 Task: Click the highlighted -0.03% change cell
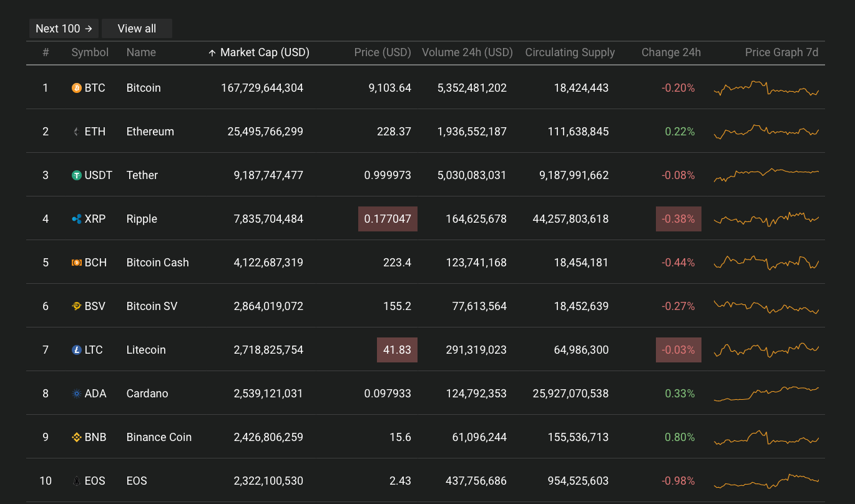(x=678, y=350)
